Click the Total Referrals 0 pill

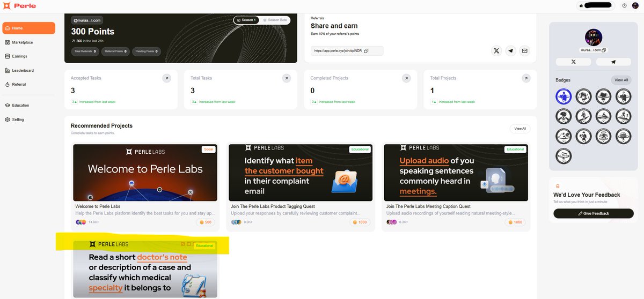click(x=85, y=51)
